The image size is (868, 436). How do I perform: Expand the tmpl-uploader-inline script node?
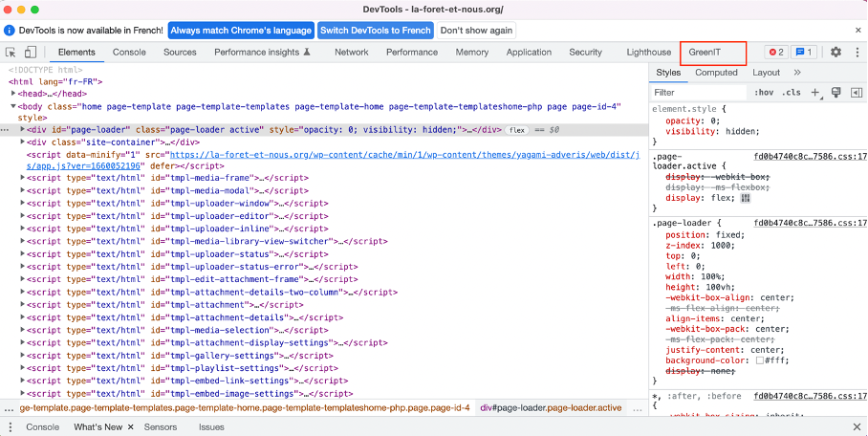click(23, 229)
